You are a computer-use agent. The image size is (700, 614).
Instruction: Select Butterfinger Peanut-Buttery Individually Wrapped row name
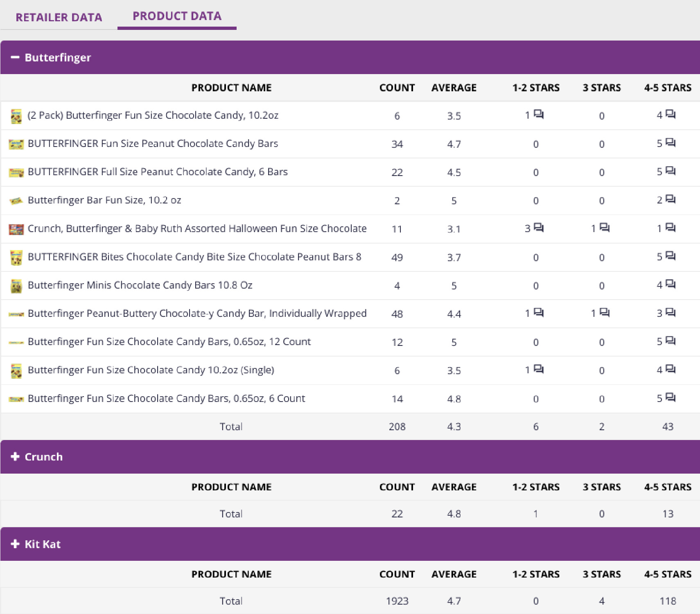click(197, 313)
